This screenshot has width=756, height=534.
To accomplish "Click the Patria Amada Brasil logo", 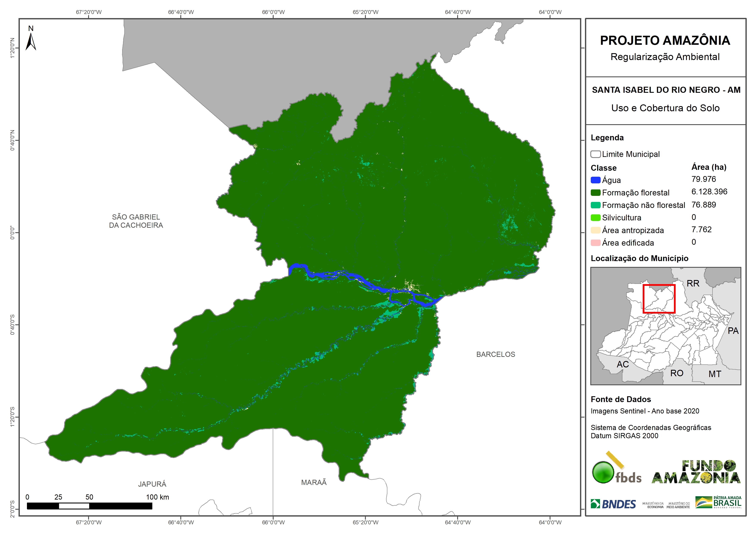I will click(x=718, y=502).
